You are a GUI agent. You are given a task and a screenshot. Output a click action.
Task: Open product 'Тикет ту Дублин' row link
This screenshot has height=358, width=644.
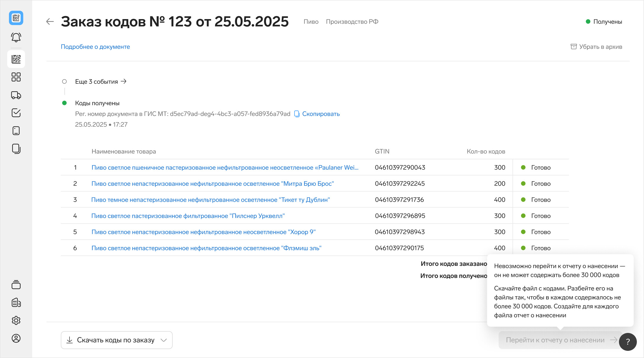pos(210,200)
